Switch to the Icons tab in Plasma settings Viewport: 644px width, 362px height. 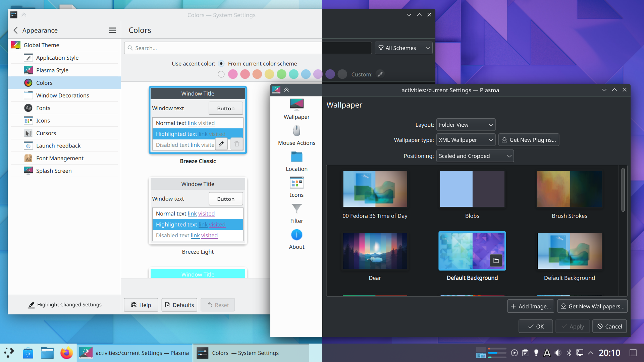point(297,187)
